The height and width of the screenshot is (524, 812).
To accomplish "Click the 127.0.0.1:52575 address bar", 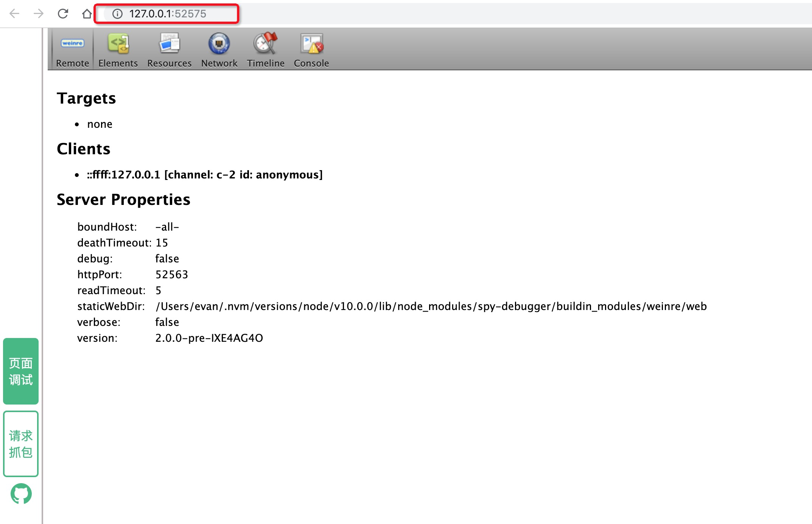I will click(168, 14).
